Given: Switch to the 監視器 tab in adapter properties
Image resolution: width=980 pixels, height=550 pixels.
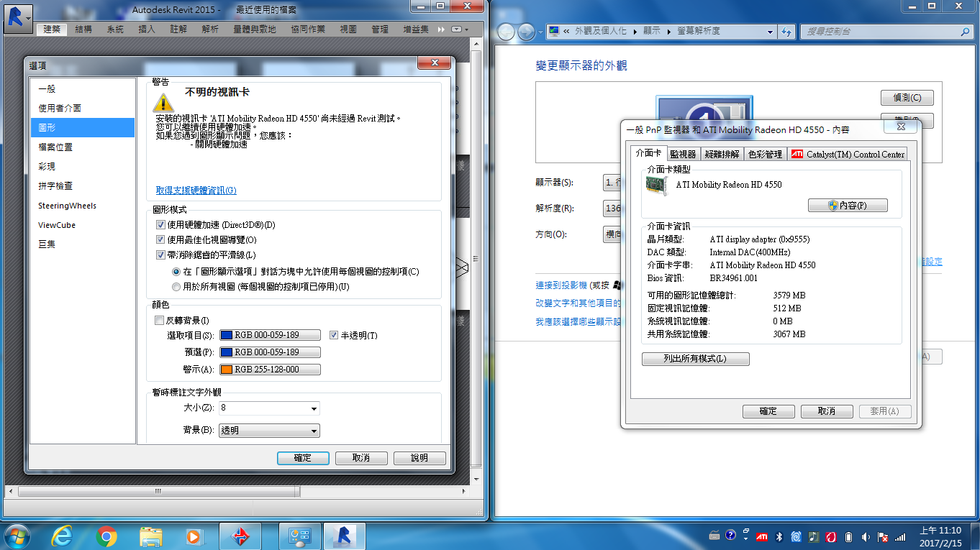Looking at the screenshot, I should point(683,154).
